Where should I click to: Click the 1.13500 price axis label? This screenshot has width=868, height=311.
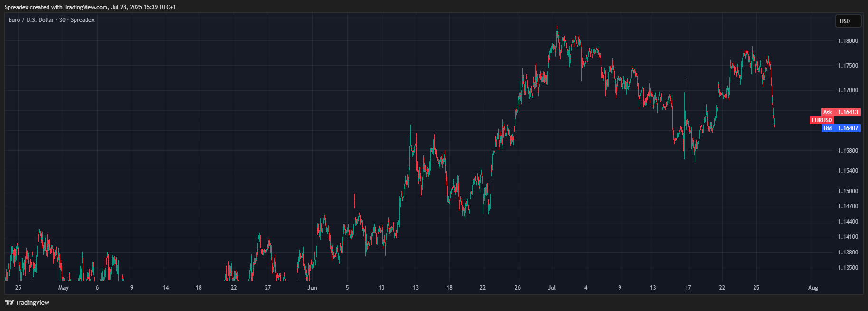pos(848,268)
